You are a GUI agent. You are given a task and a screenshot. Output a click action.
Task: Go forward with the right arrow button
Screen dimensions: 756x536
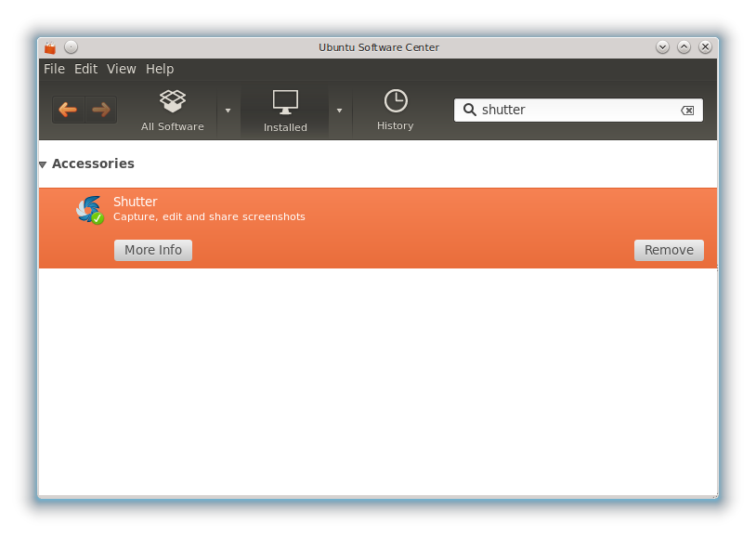tap(100, 110)
